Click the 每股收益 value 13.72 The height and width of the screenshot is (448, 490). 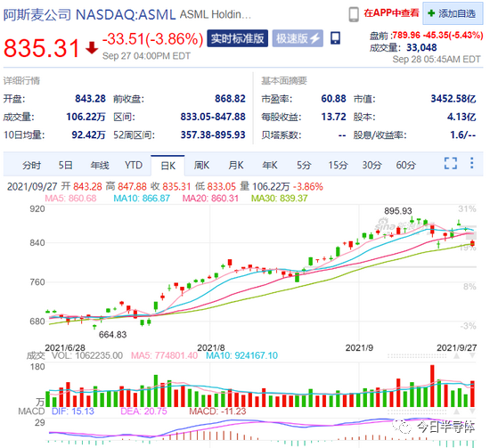[333, 117]
